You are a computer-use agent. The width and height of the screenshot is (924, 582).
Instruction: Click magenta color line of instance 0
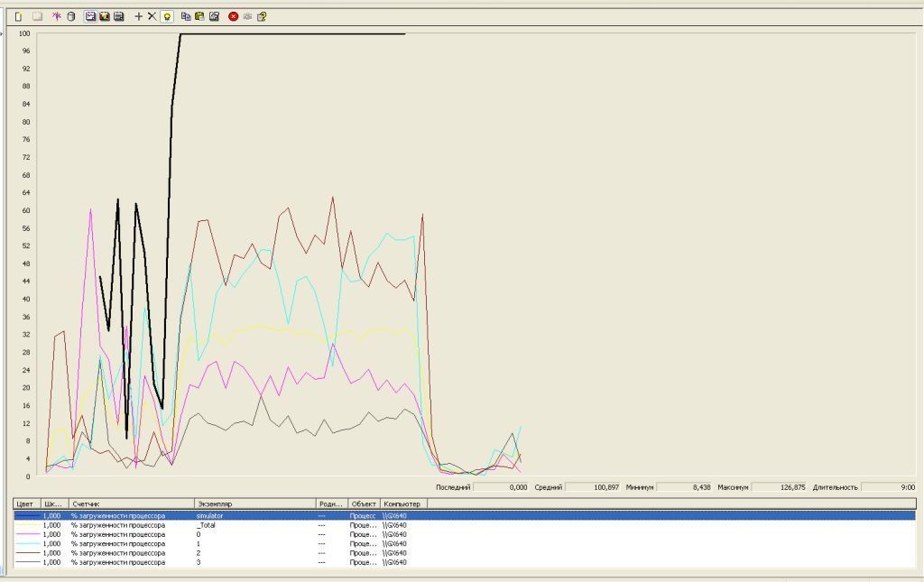click(27, 534)
